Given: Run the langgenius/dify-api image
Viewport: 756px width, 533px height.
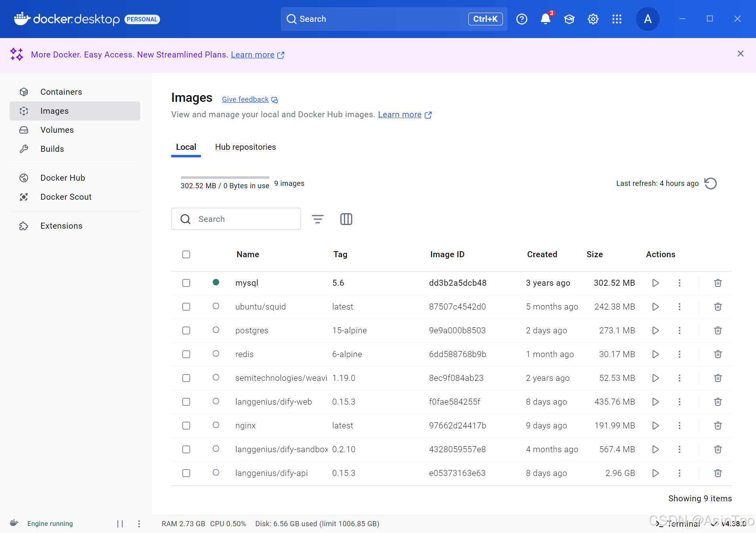Looking at the screenshot, I should tap(656, 473).
